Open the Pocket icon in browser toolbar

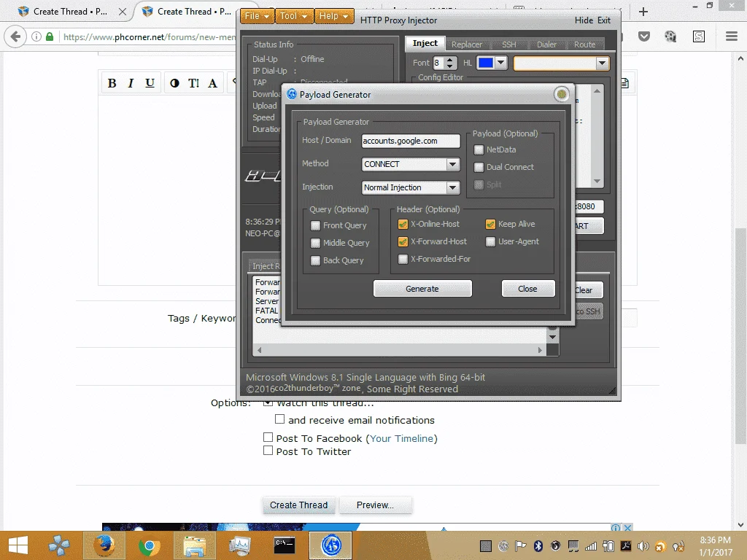(644, 36)
